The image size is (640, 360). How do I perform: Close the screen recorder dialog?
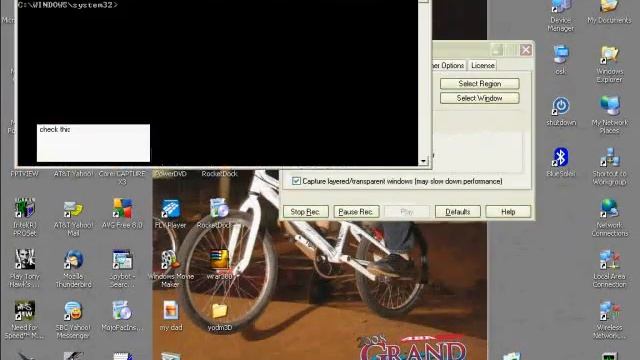(526, 50)
